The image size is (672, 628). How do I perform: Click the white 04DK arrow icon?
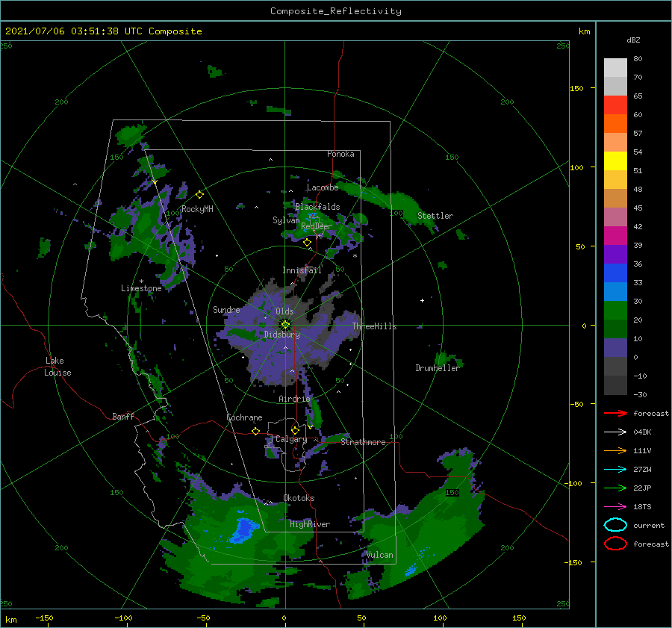pyautogui.click(x=615, y=432)
